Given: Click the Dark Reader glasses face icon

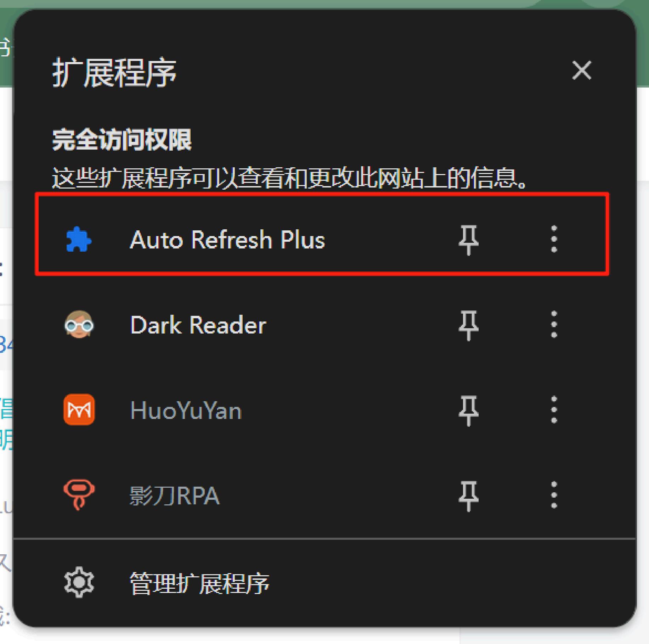Looking at the screenshot, I should [x=79, y=325].
